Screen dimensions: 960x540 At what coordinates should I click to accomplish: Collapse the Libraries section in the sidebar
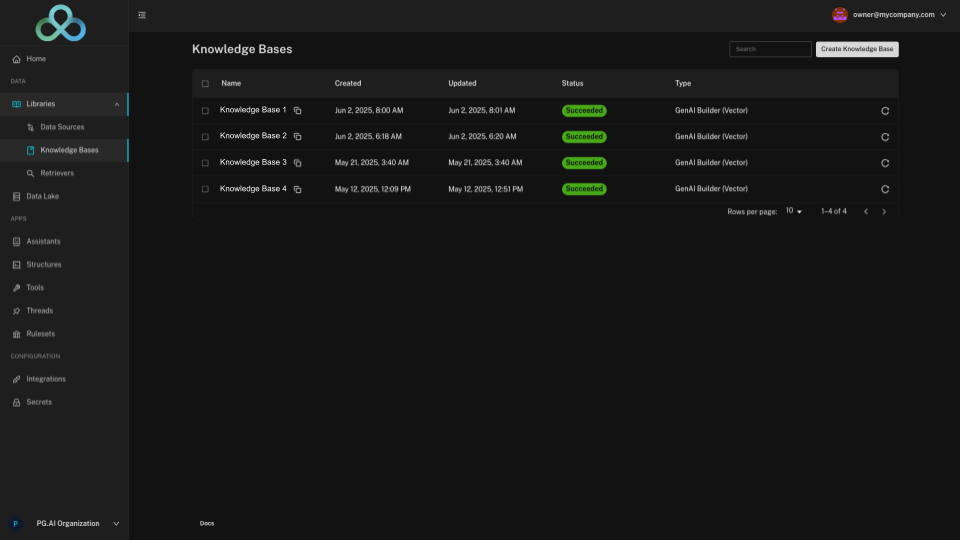pos(116,104)
